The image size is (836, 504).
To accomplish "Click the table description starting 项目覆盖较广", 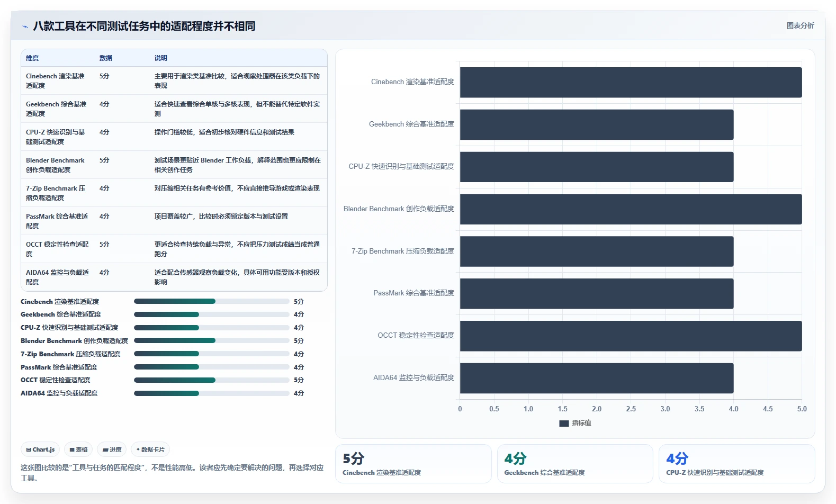I will point(221,217).
